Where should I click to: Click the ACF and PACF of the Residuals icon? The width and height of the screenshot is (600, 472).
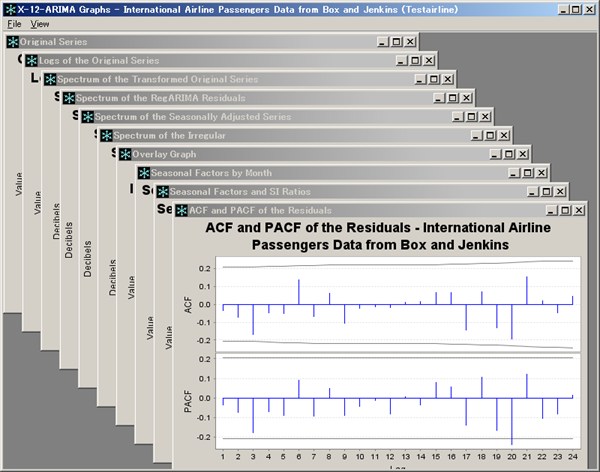coord(181,210)
